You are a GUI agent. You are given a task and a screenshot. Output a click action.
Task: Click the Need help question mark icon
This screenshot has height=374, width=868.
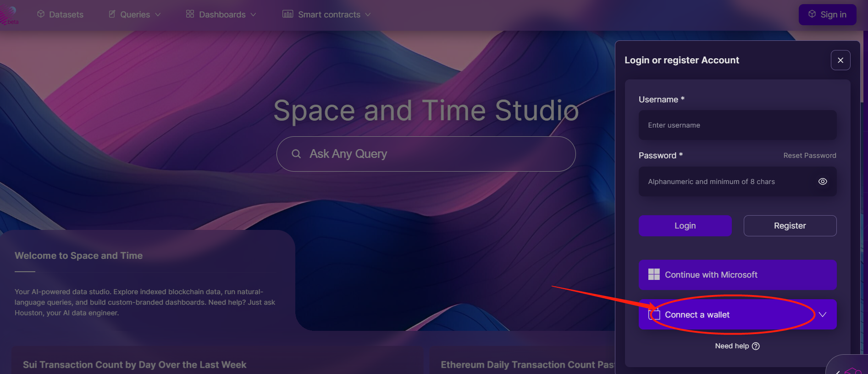(x=756, y=346)
